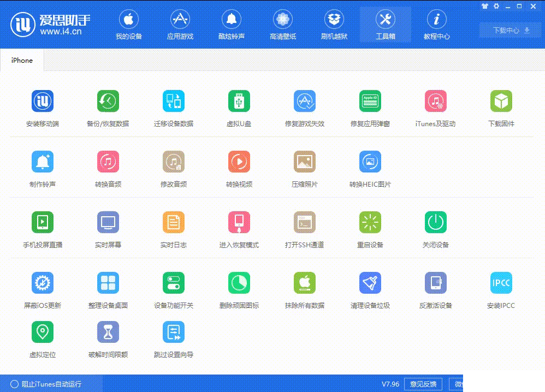Open 修改音频 audio editor
545x392 pixels.
tap(174, 162)
